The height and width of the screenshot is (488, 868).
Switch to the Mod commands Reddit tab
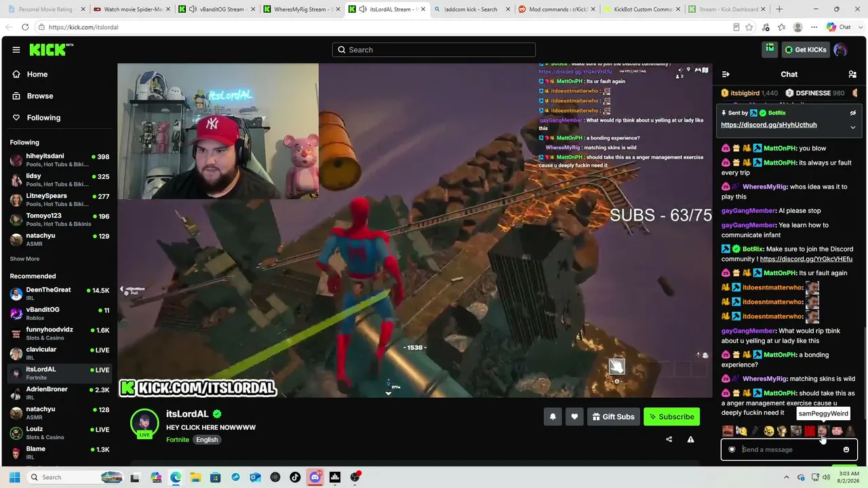click(x=557, y=9)
